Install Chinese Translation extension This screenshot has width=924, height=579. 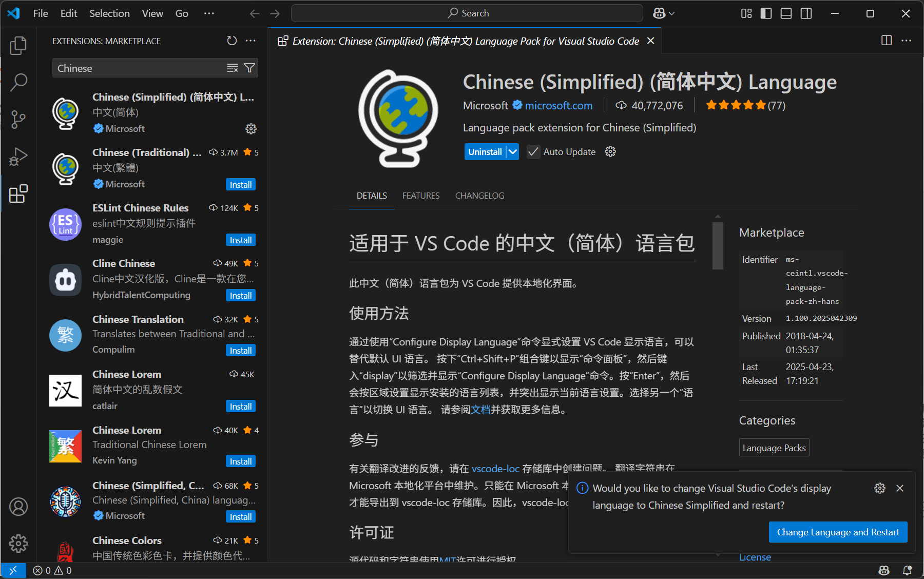click(x=241, y=351)
